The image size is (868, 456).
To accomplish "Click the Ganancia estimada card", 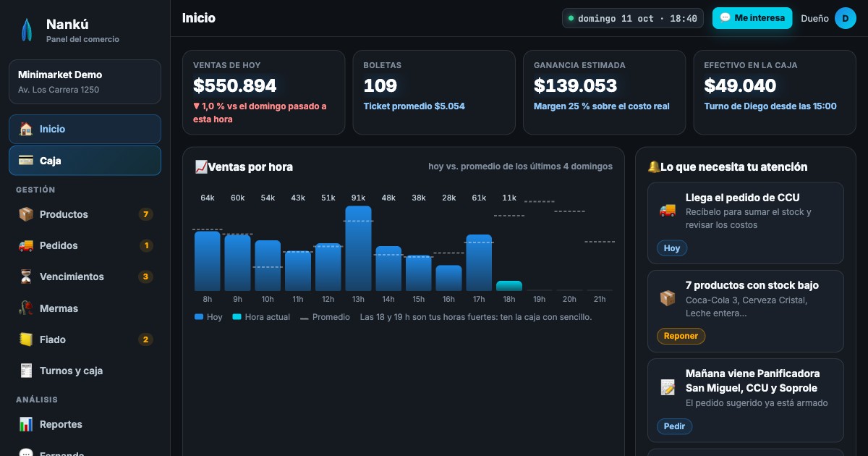I will tap(604, 93).
